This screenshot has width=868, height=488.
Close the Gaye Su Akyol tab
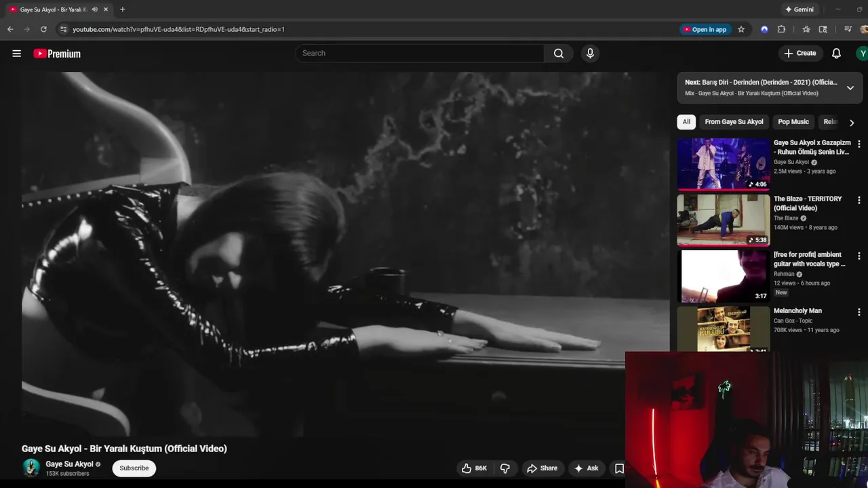(106, 9)
